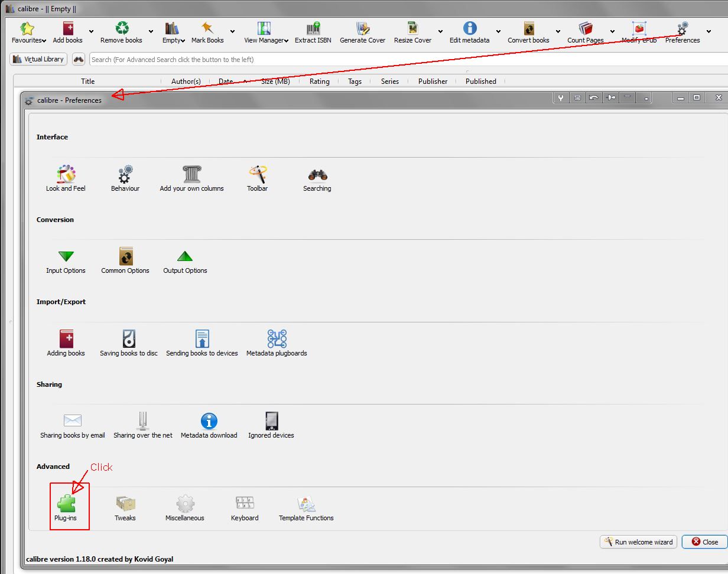Screen dimensions: 728x574
Task: Open Searching preferences
Action: click(x=317, y=178)
